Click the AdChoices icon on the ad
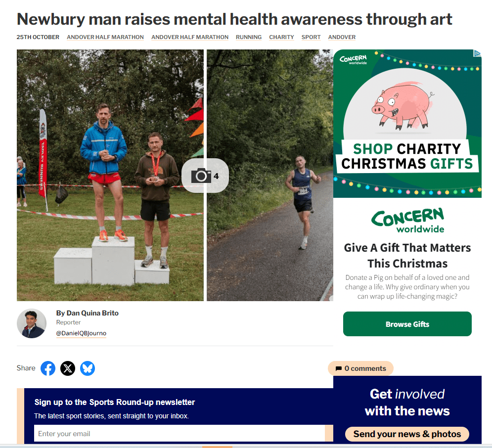The height and width of the screenshot is (448, 492). point(477,53)
